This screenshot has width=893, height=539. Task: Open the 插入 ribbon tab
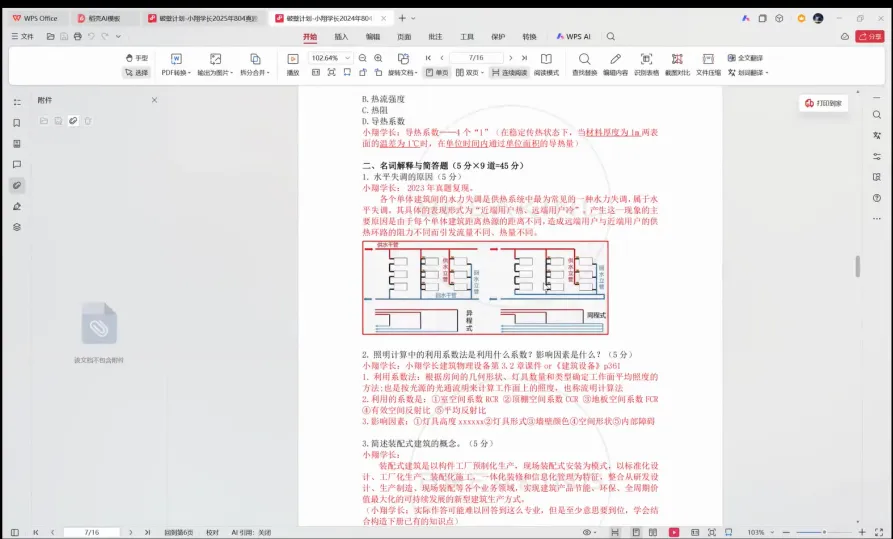pyautogui.click(x=341, y=36)
